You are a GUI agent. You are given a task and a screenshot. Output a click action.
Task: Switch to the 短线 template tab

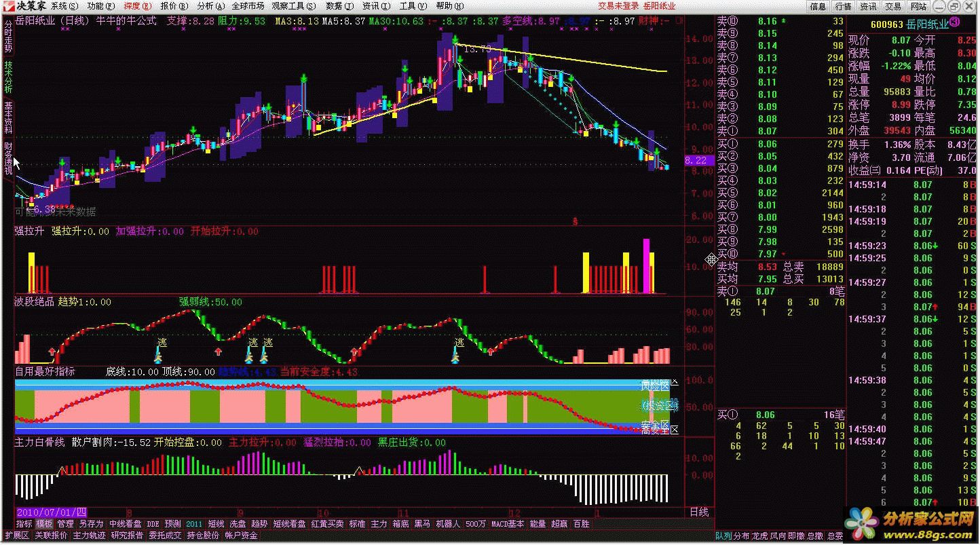click(x=216, y=524)
